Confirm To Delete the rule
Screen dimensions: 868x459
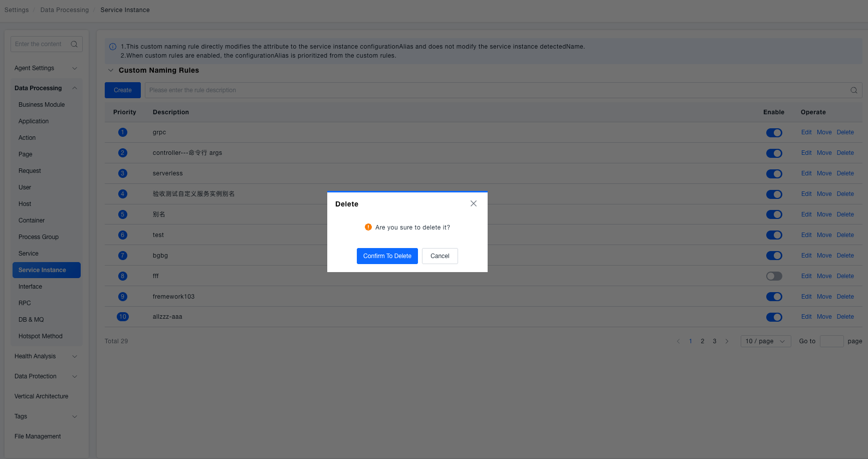pyautogui.click(x=387, y=256)
